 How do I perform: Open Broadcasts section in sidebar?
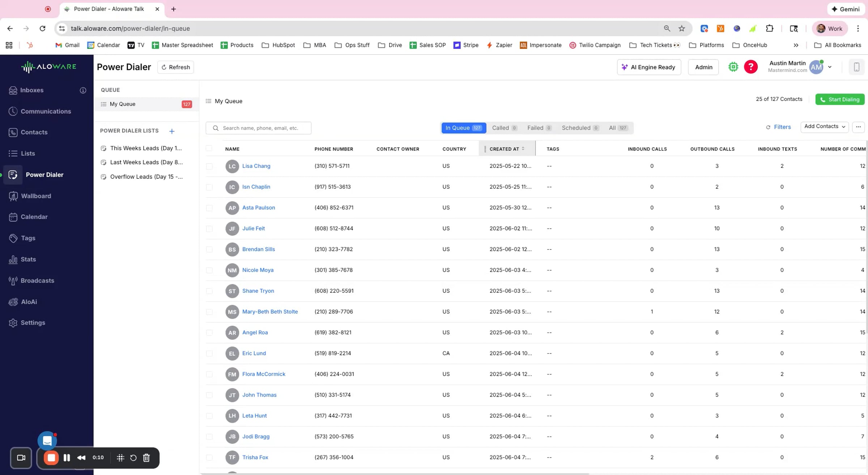coord(37,280)
